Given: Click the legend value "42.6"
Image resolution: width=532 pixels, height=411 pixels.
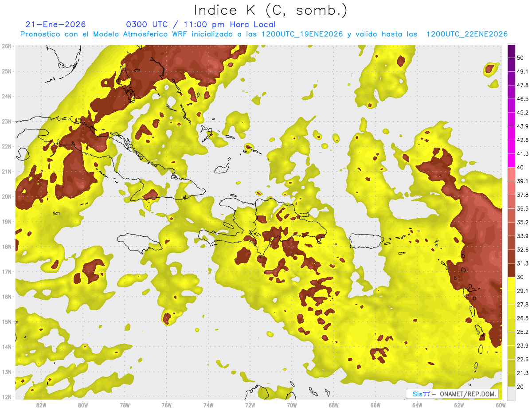Looking at the screenshot, I should point(522,140).
